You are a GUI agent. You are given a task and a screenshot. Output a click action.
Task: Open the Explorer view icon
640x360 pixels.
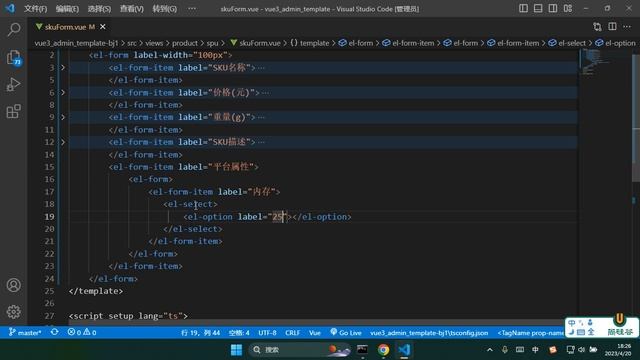[x=14, y=58]
